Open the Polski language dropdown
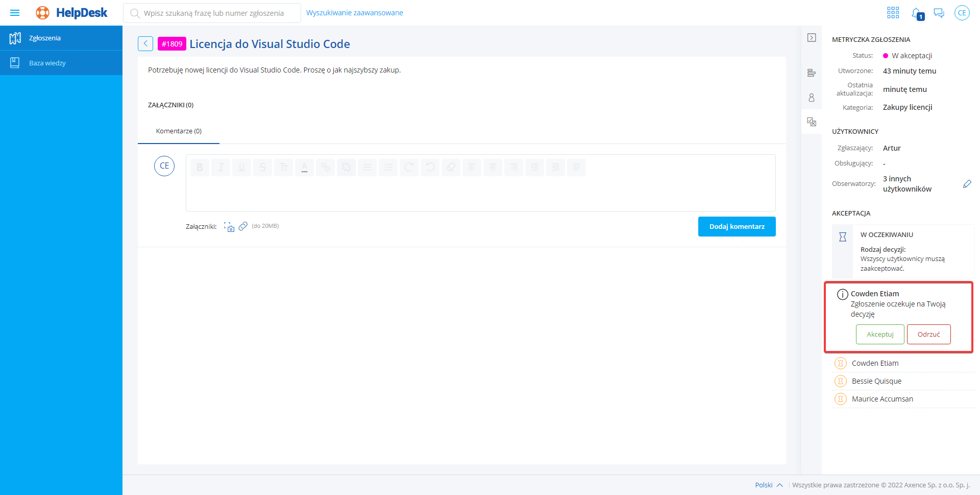Screen dimensions: 980x495 click(x=768, y=485)
